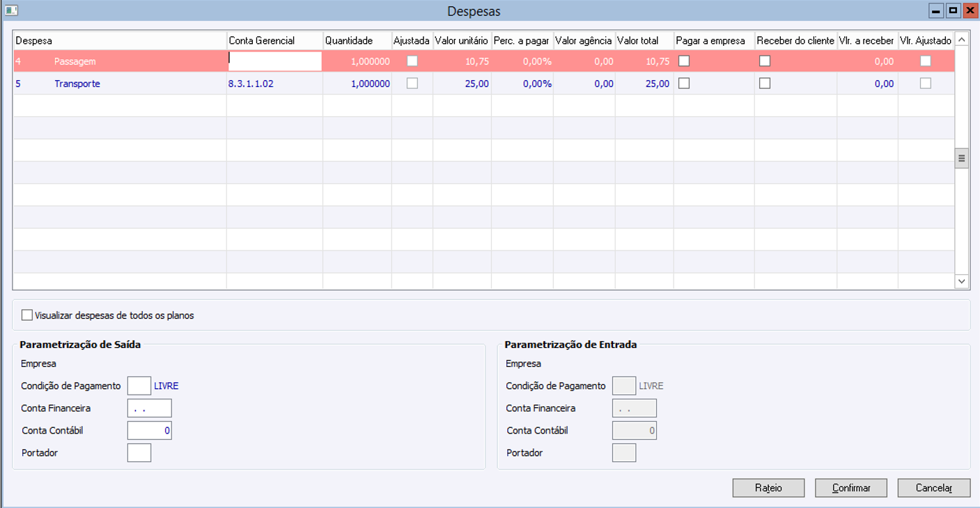Maximize the Despesas window
This screenshot has height=508, width=980.
(953, 10)
